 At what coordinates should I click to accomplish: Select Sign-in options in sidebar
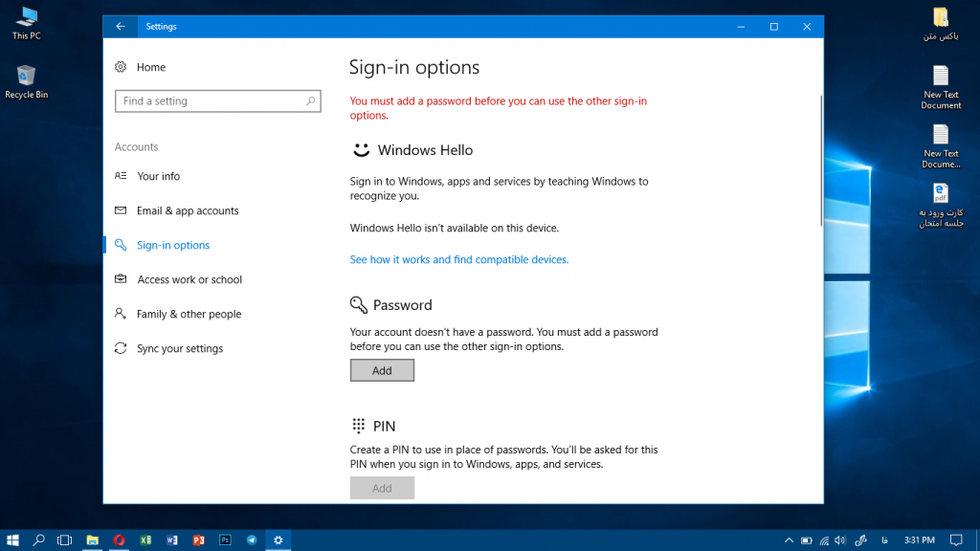[173, 245]
